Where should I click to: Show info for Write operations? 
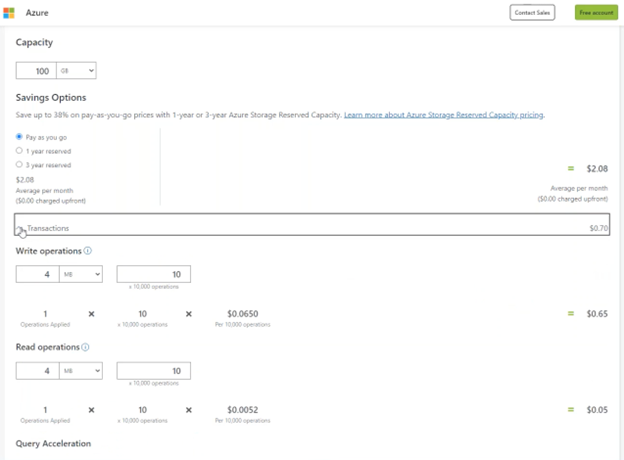pyautogui.click(x=88, y=251)
